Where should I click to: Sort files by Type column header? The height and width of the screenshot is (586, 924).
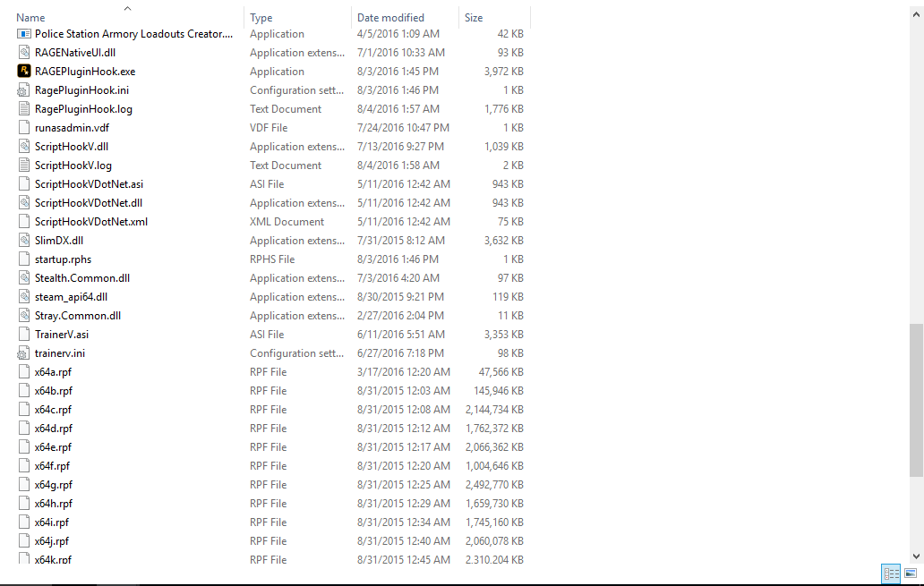pyautogui.click(x=261, y=18)
